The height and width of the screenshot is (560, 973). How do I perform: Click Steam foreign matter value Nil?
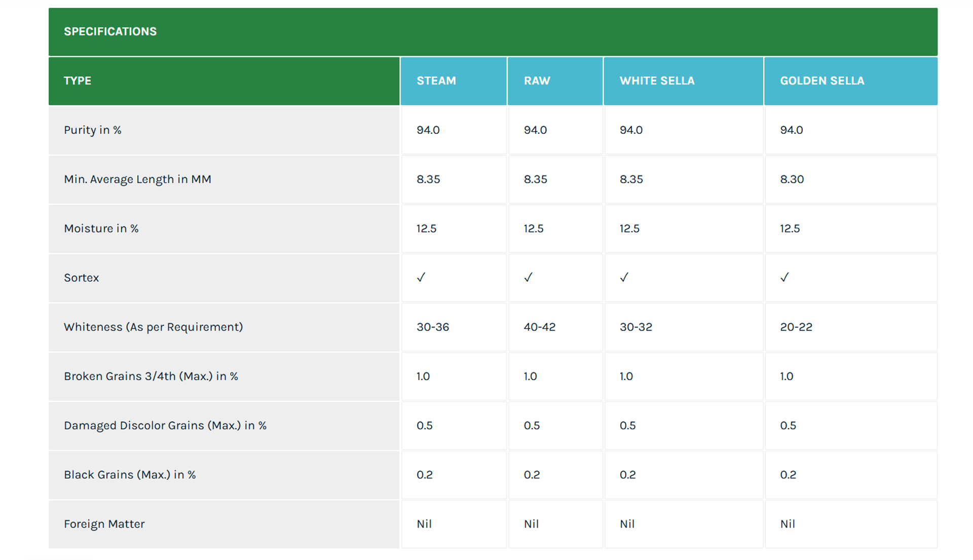coord(424,524)
